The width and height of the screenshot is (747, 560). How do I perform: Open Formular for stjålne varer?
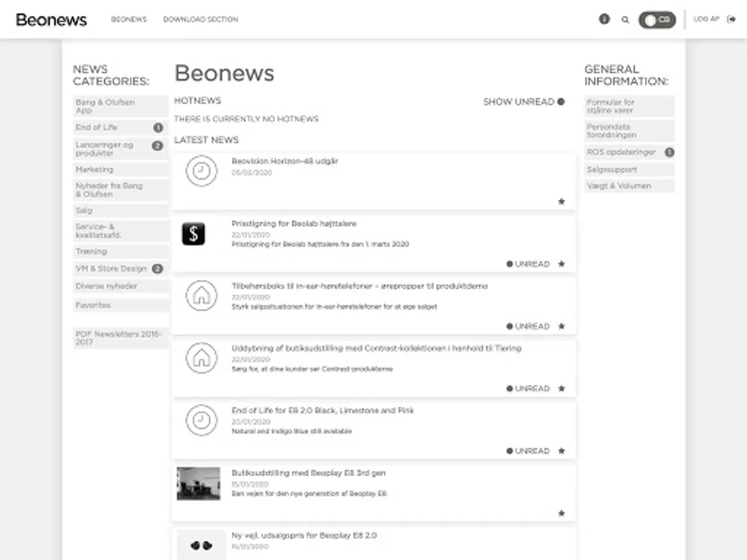[x=629, y=106]
